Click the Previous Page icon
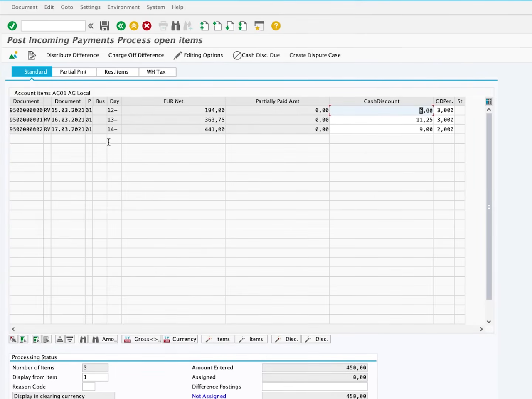The height and width of the screenshot is (399, 532). point(217,26)
